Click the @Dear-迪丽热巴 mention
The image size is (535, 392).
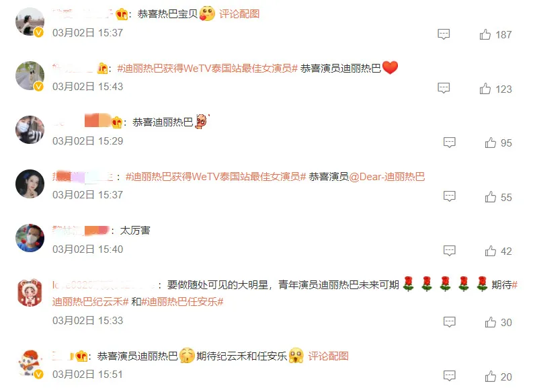click(x=387, y=177)
